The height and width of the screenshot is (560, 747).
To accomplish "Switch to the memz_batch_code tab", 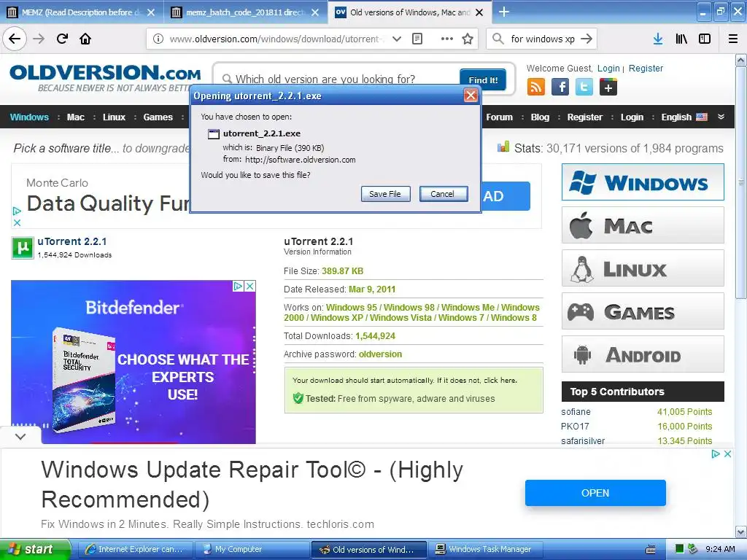I will click(245, 12).
